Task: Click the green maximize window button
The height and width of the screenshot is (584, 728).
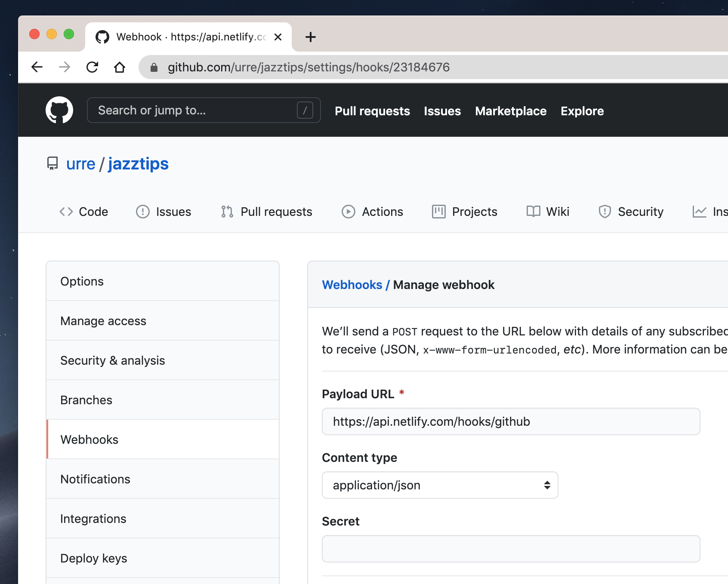Action: (69, 34)
